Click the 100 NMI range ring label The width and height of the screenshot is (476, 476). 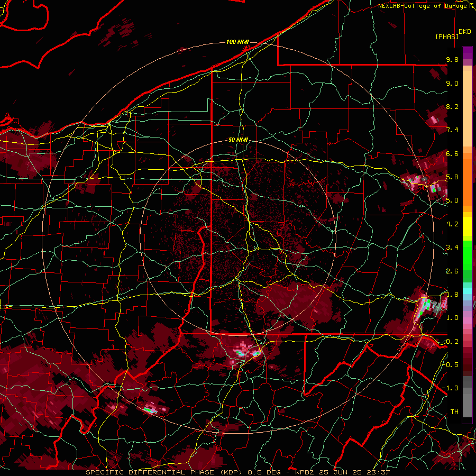point(237,42)
